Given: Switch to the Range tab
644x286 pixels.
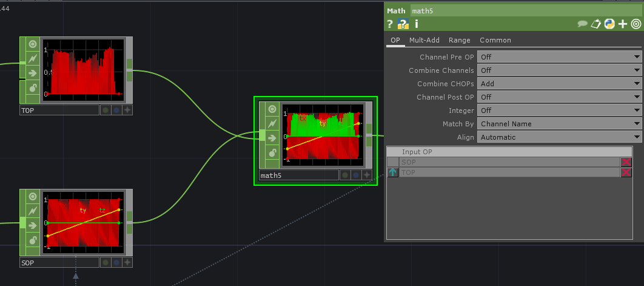Looking at the screenshot, I should (x=459, y=40).
